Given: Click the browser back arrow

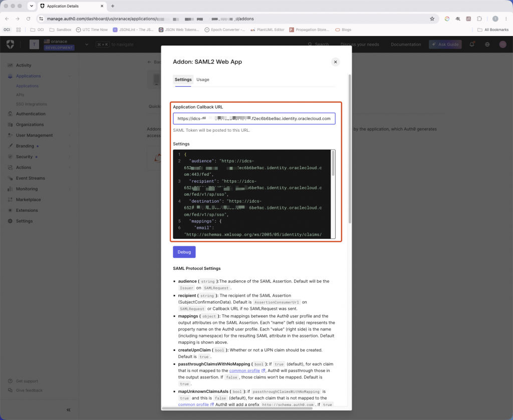Looking at the screenshot, I should click(x=7, y=19).
